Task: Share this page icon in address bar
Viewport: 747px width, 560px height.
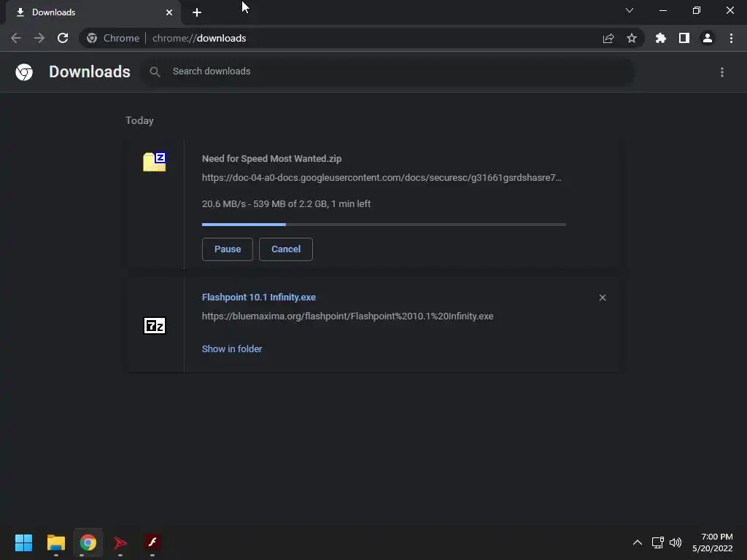Action: (608, 38)
